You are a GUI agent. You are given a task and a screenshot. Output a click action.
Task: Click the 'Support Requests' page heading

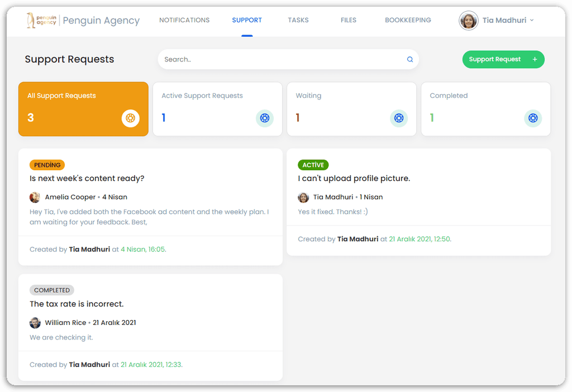[x=69, y=59]
